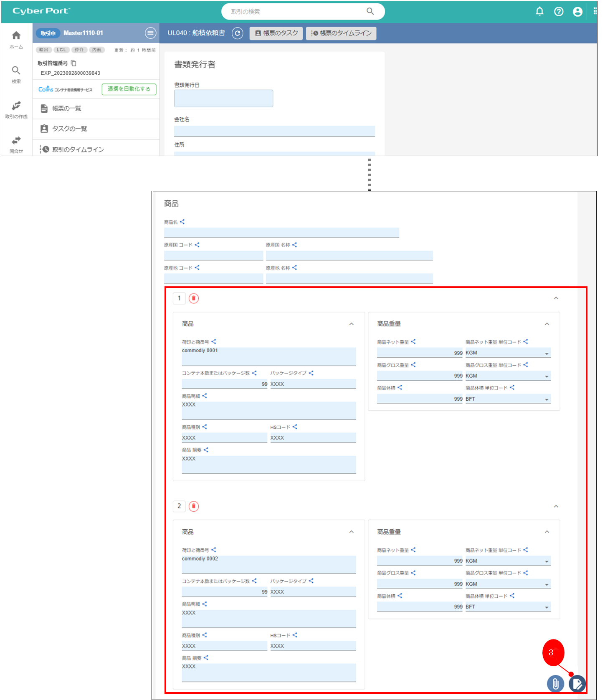Click the hamburger menu next to Master1110-01
The width and height of the screenshot is (605, 700).
pos(150,33)
